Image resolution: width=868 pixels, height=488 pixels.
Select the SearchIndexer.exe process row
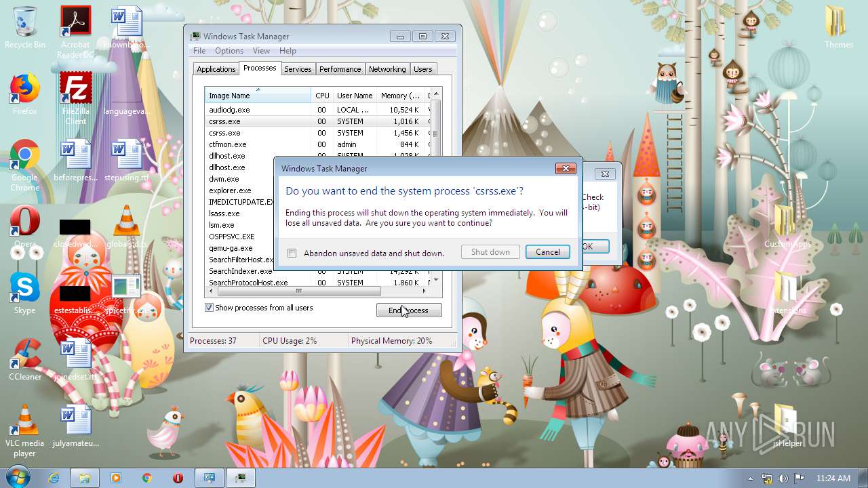point(318,272)
